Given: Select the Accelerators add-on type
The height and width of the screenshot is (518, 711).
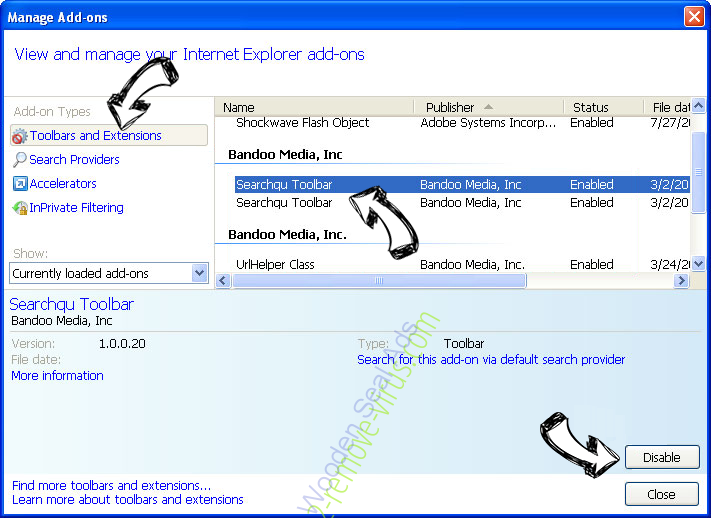Looking at the screenshot, I should pyautogui.click(x=63, y=184).
